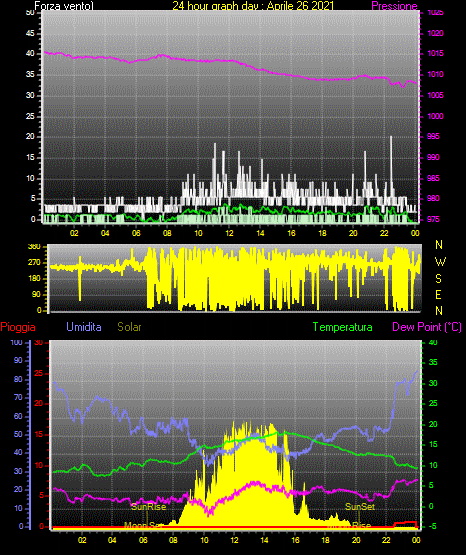Click hour '22' on the wind chart time axis
Image resolution: width=466 pixels, height=555 pixels.
pos(384,233)
